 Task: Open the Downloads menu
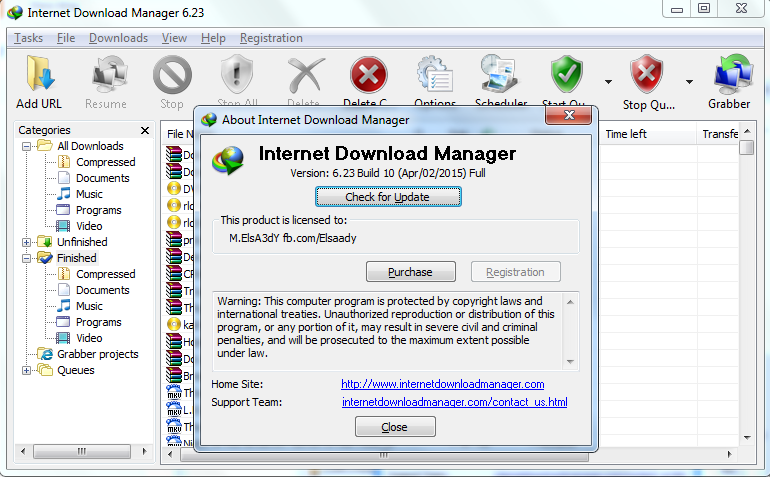pyautogui.click(x=118, y=38)
